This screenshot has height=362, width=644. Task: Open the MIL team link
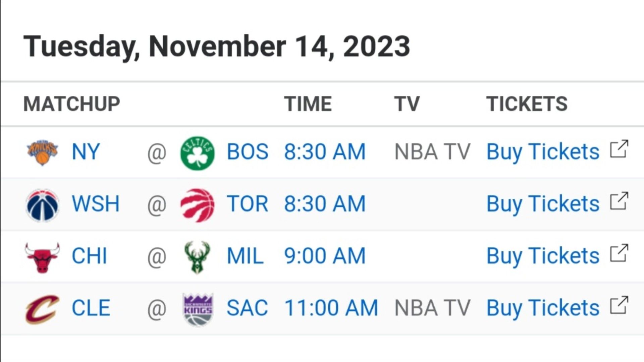(x=245, y=256)
